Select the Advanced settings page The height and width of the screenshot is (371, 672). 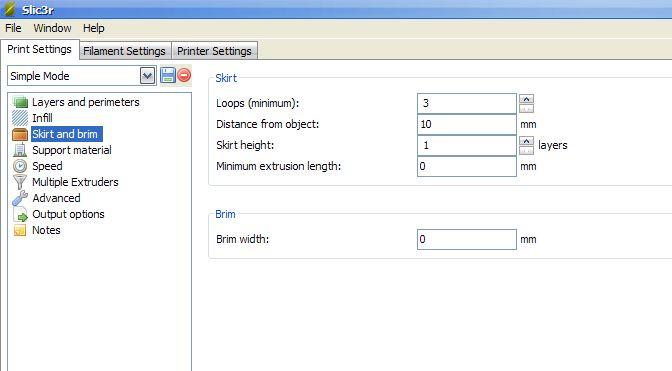click(x=56, y=198)
